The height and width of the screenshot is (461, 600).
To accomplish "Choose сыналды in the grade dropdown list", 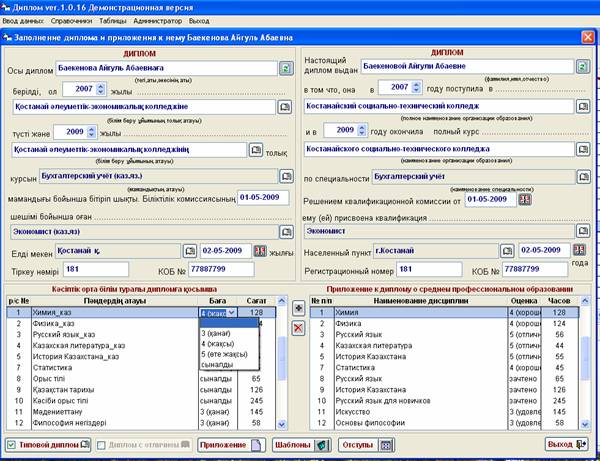I will coord(217,365).
